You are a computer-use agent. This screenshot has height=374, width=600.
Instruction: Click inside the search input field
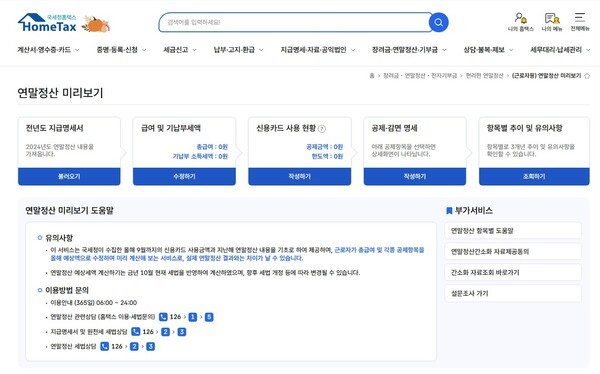click(x=295, y=22)
